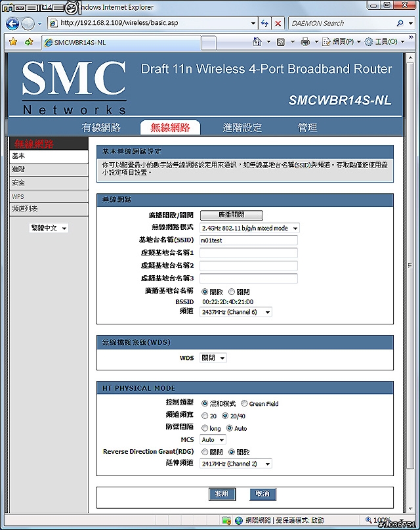Open the 安全 sidebar item
This screenshot has width=420, height=530.
click(49, 183)
